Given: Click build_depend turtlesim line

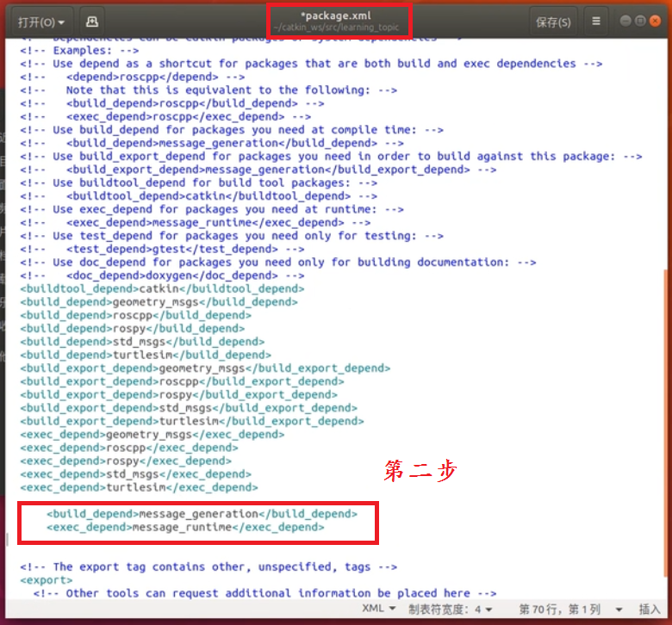Looking at the screenshot, I should click(146, 356).
